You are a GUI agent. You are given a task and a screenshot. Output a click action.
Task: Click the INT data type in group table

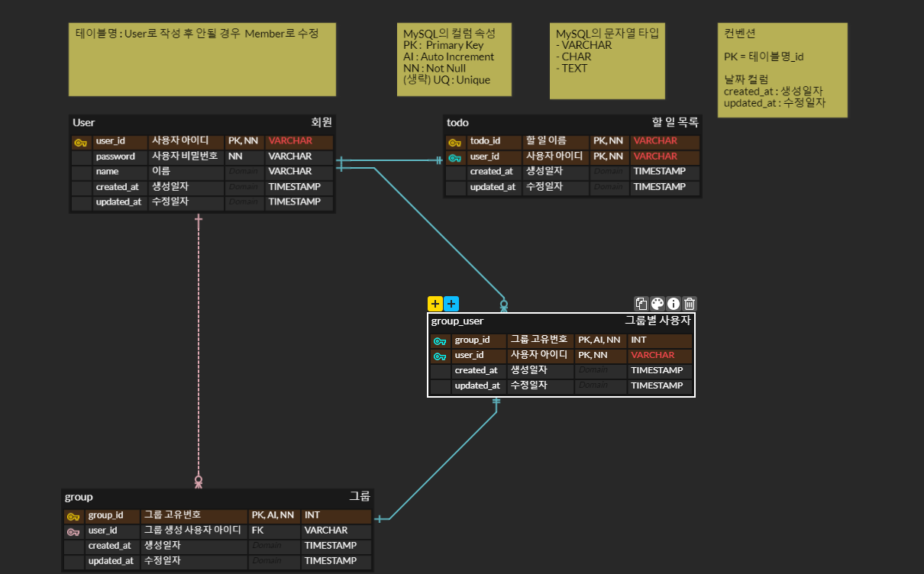[x=312, y=515]
